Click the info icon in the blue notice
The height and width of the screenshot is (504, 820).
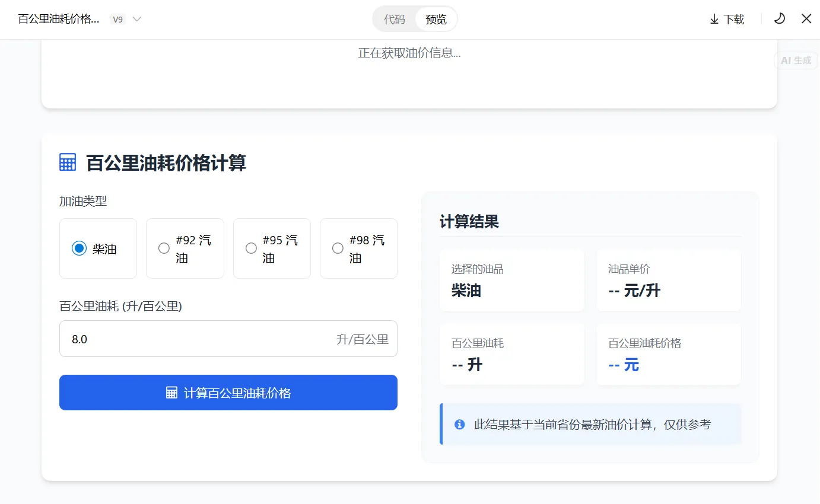459,424
